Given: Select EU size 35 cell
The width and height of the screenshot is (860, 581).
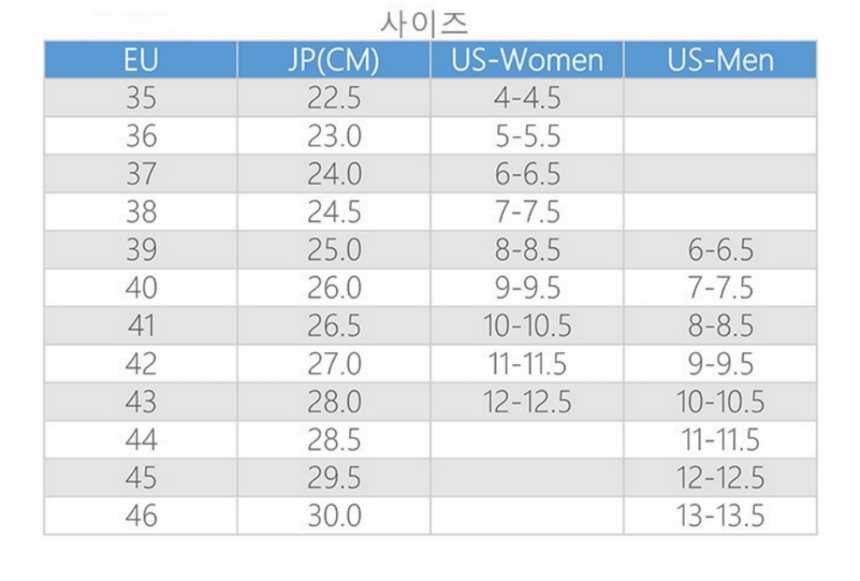Looking at the screenshot, I should pos(141,98).
